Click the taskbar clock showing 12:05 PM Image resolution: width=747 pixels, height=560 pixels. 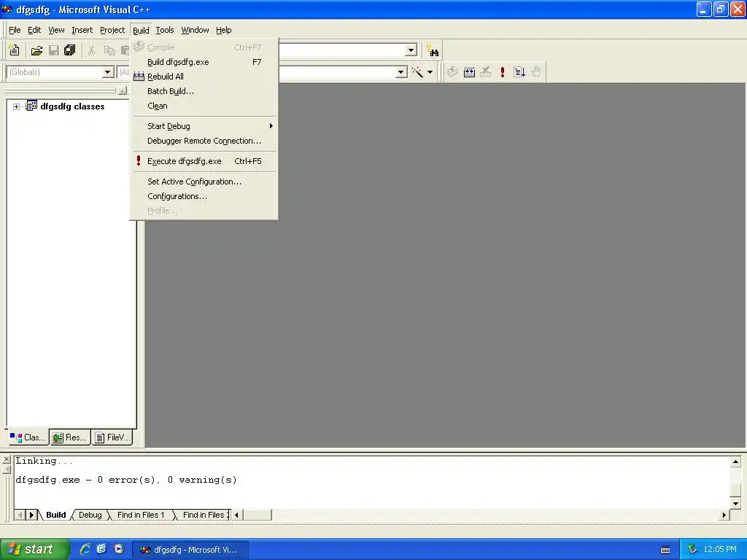click(720, 549)
